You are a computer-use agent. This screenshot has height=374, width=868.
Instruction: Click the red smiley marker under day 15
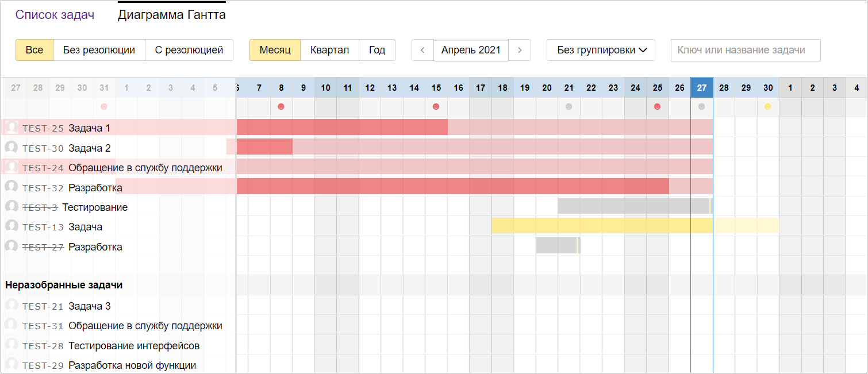pos(436,106)
